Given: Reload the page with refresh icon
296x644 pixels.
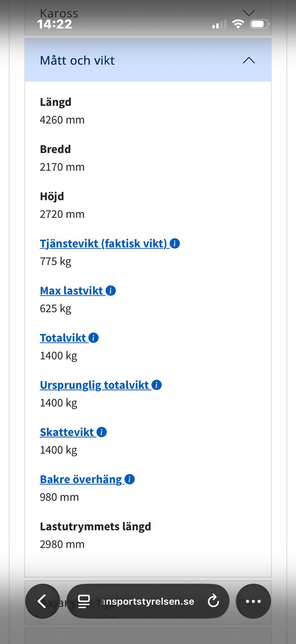Looking at the screenshot, I should (213, 601).
